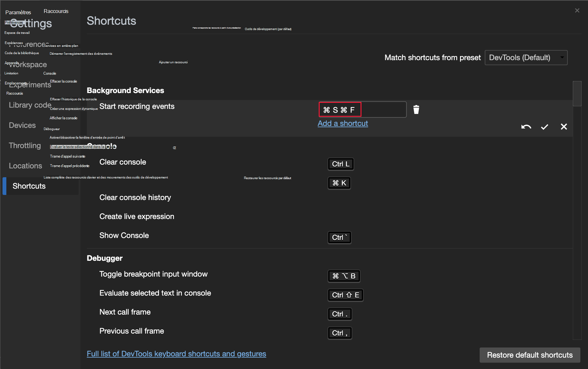Click the Ctrl . key badge

coord(340,314)
